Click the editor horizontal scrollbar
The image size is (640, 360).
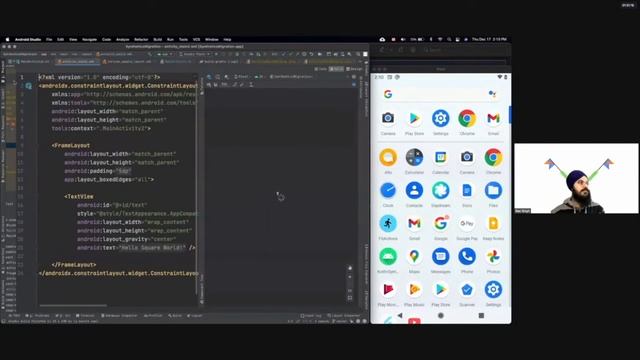(73, 305)
